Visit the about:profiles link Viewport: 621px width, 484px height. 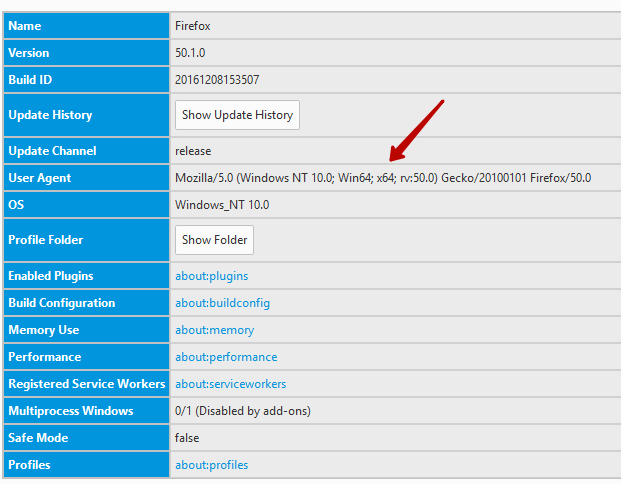[x=211, y=465]
